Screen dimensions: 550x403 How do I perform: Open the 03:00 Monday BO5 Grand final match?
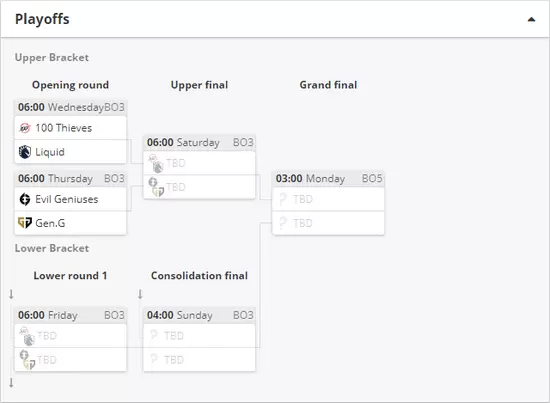pos(328,179)
